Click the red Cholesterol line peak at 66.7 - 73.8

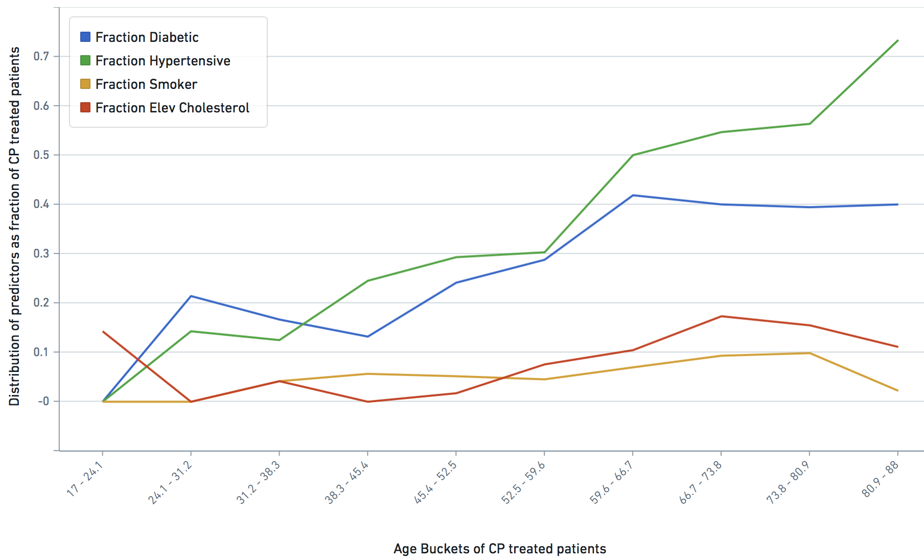(x=721, y=316)
